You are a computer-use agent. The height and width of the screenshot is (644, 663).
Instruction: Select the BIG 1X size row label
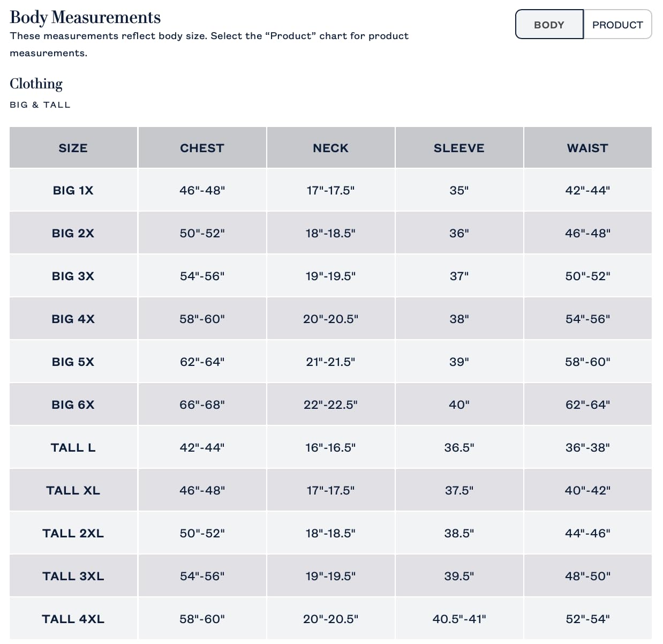coord(73,190)
